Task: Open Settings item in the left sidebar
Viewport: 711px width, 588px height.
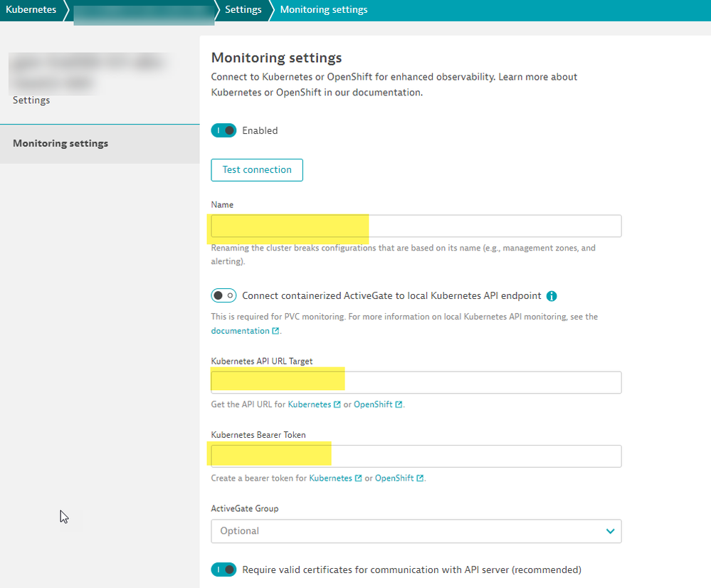Action: pyautogui.click(x=31, y=100)
